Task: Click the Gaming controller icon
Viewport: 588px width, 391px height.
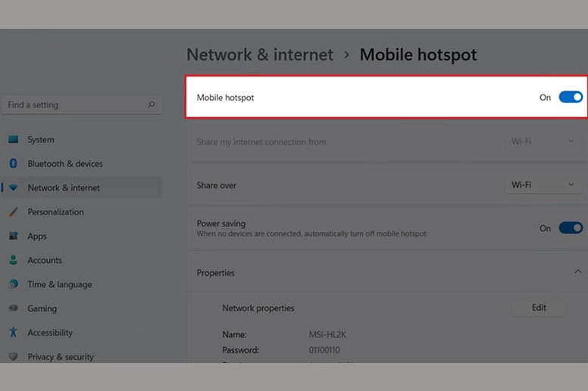Action: coord(13,308)
